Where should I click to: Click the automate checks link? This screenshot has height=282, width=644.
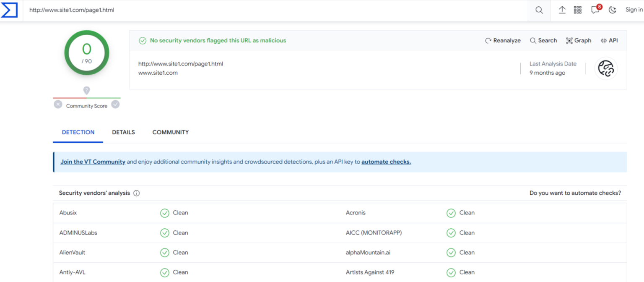tap(386, 162)
